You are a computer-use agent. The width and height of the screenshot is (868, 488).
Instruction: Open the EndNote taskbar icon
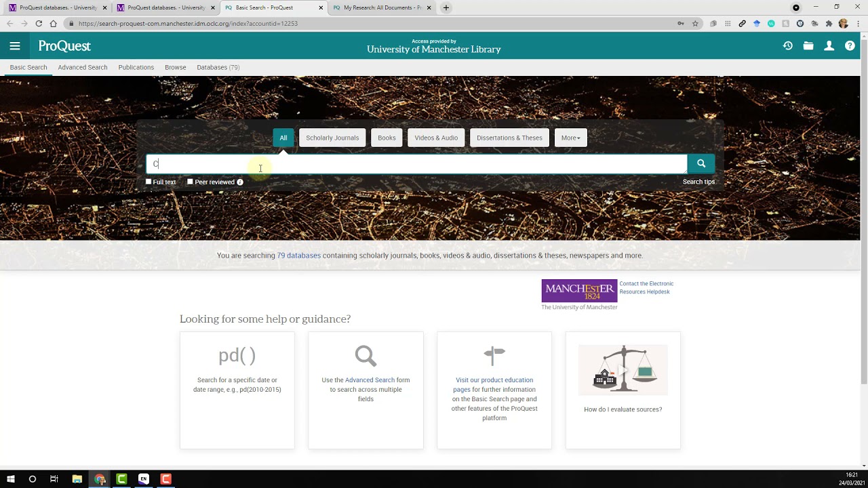[143, 479]
